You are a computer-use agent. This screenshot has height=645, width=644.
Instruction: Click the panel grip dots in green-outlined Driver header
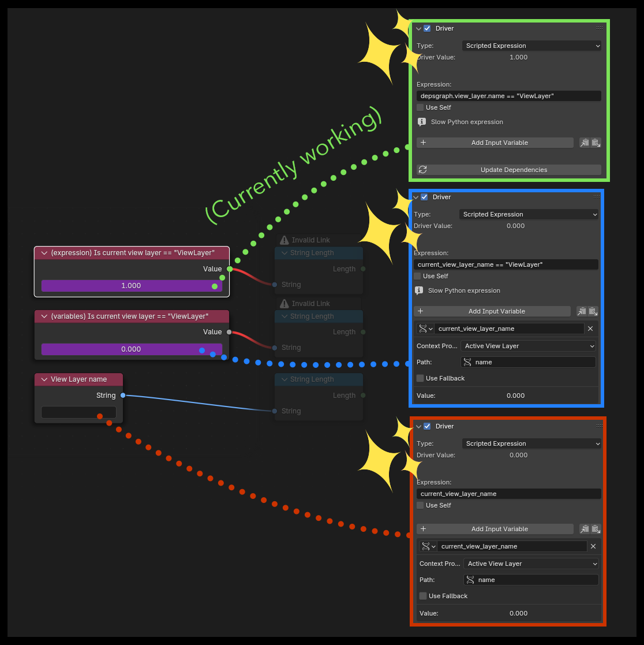pyautogui.click(x=600, y=28)
